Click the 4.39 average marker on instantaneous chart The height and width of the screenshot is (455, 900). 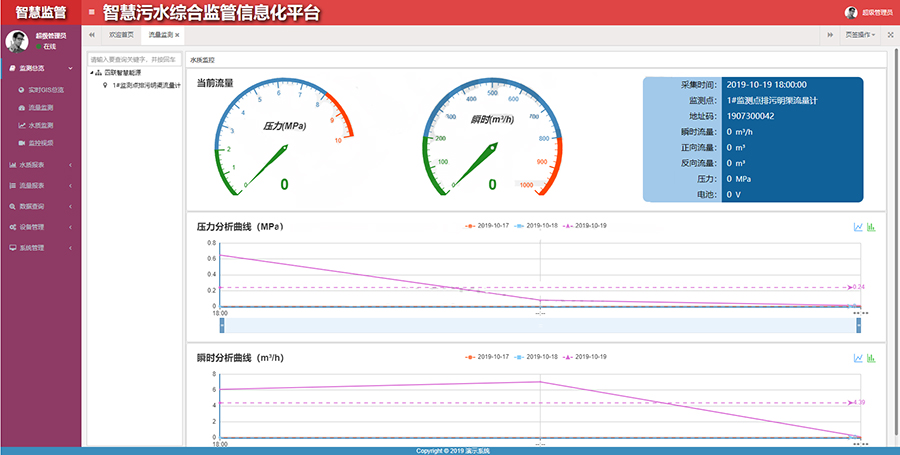coord(858,402)
